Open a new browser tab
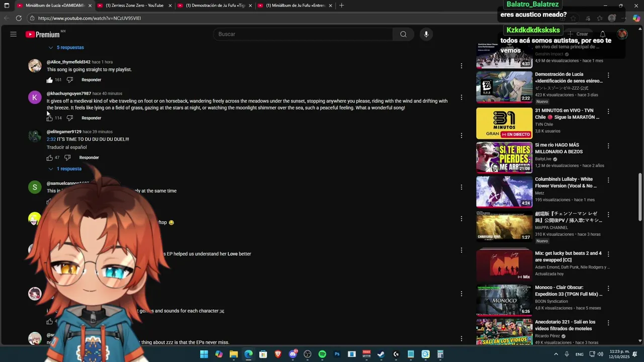The width and height of the screenshot is (644, 362). 342,6
